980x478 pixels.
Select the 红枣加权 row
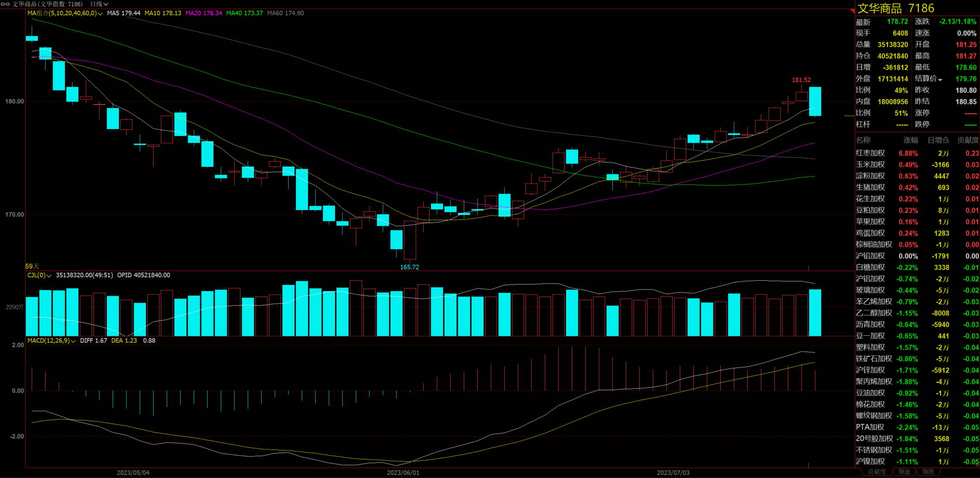click(917, 154)
